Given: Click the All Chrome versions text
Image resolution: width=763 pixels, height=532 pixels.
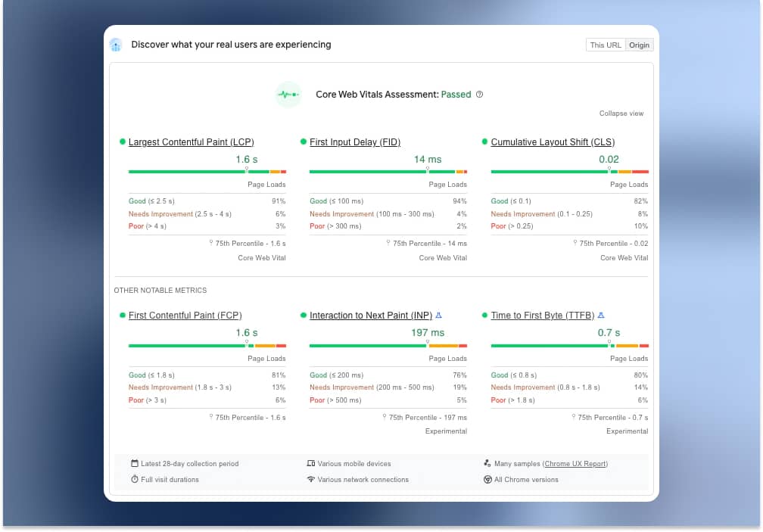Looking at the screenshot, I should click(x=526, y=480).
